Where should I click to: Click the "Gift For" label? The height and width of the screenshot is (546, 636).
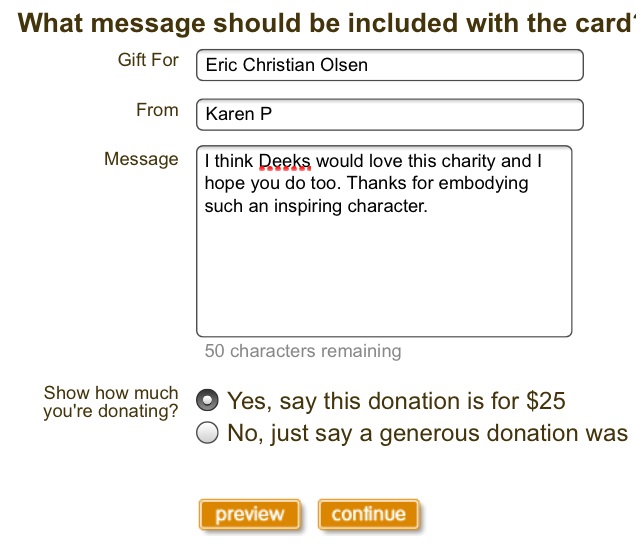148,60
